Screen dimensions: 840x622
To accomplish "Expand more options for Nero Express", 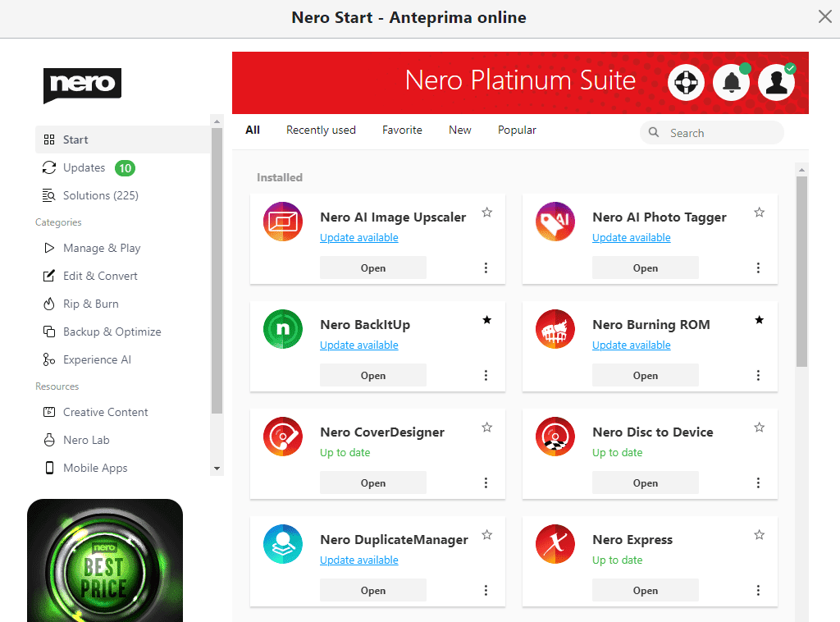I will click(x=758, y=590).
